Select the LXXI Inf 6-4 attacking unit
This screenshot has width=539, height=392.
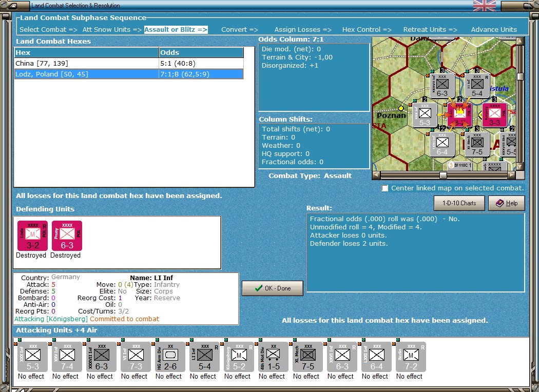(x=376, y=357)
